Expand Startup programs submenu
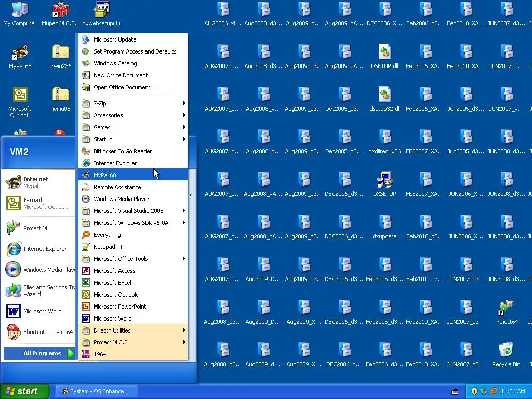The width and height of the screenshot is (532, 399). point(133,139)
